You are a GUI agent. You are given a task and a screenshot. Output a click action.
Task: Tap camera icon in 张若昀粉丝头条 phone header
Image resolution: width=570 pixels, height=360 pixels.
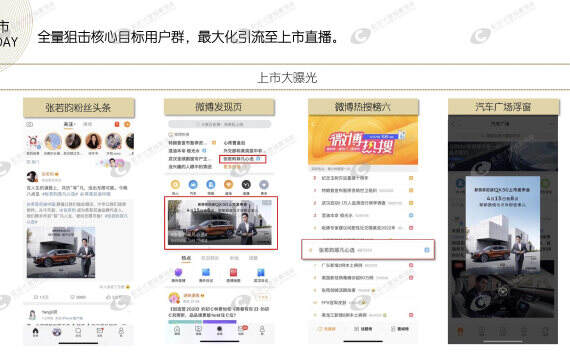click(30, 124)
